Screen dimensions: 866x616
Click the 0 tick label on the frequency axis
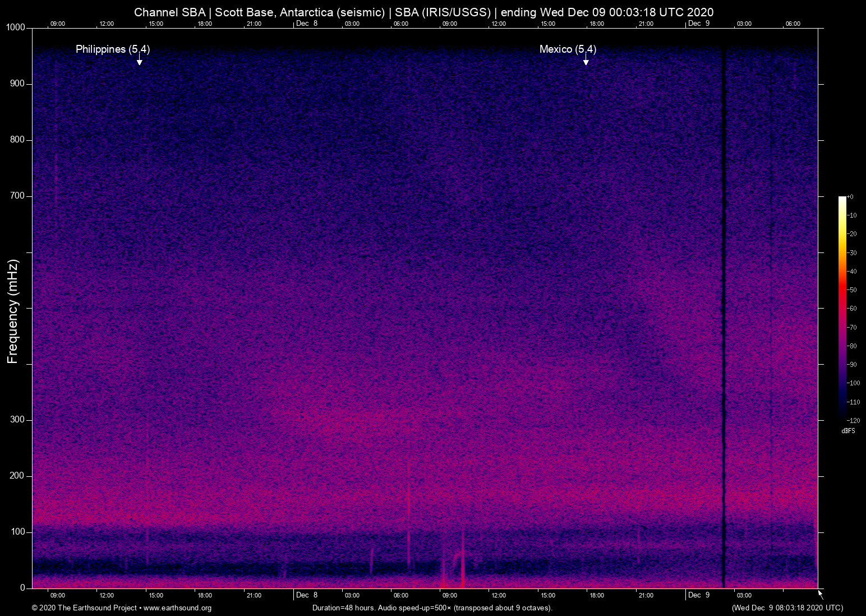pyautogui.click(x=23, y=588)
